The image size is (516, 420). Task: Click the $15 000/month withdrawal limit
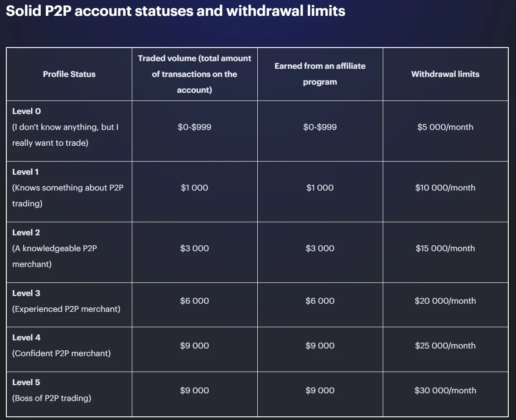point(445,248)
